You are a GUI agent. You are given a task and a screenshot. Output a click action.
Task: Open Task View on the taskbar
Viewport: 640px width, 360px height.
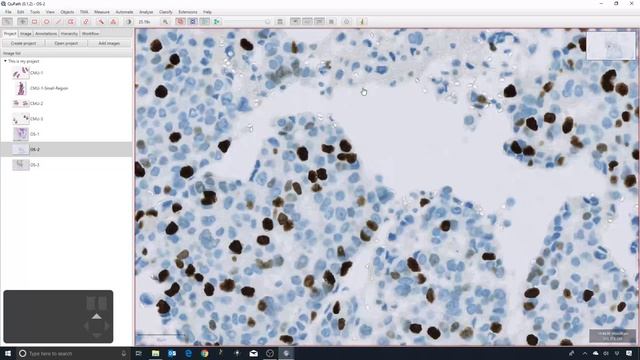(139, 353)
